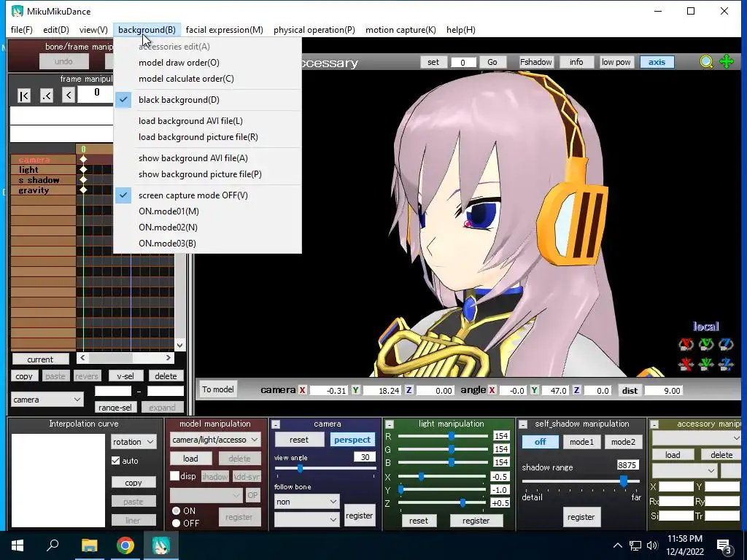Select self shadow mode2

coord(623,441)
